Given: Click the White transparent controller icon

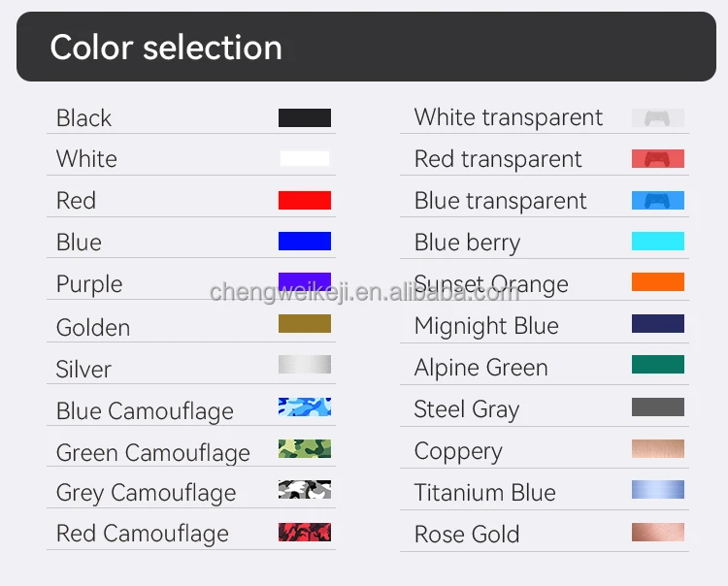Looking at the screenshot, I should 657,118.
